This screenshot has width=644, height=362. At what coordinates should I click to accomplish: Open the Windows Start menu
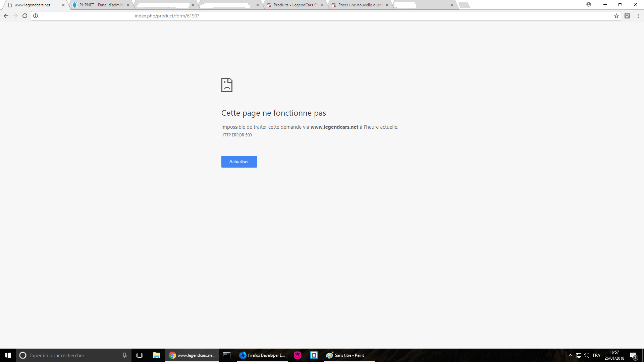[x=8, y=355]
